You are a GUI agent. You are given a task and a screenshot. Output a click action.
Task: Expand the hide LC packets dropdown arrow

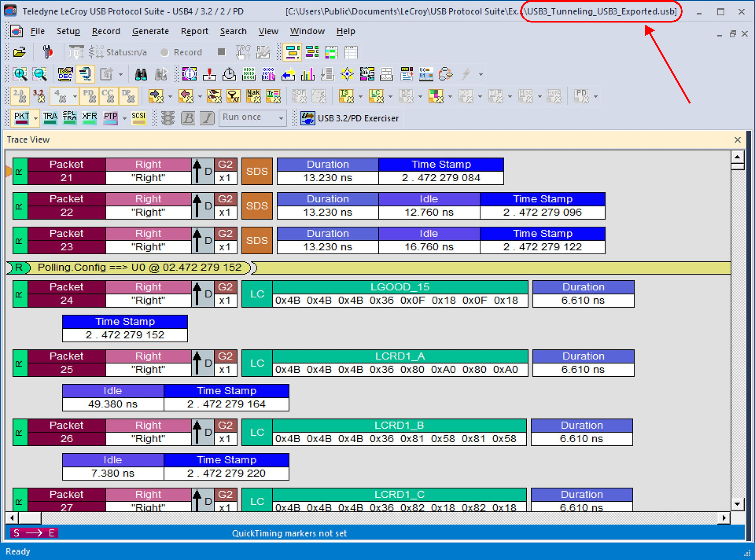[x=391, y=97]
